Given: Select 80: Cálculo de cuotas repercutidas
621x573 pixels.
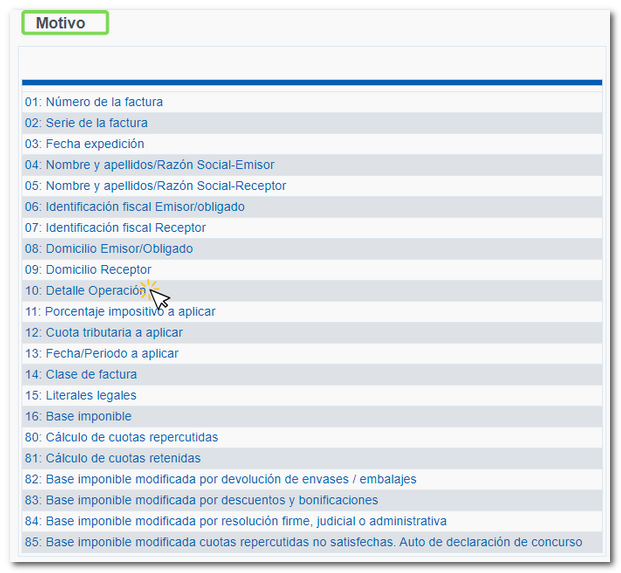Looking at the screenshot, I should (121, 438).
